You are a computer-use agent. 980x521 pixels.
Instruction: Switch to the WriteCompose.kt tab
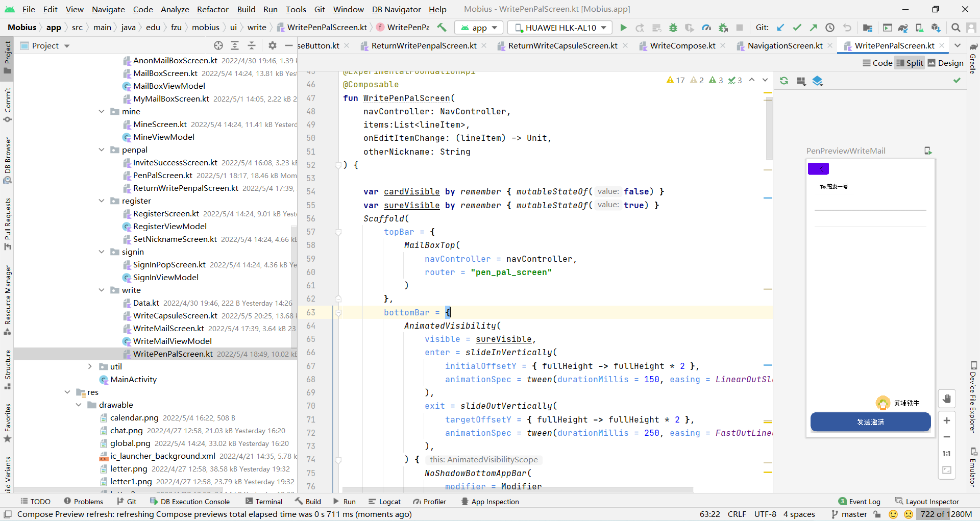(x=682, y=45)
